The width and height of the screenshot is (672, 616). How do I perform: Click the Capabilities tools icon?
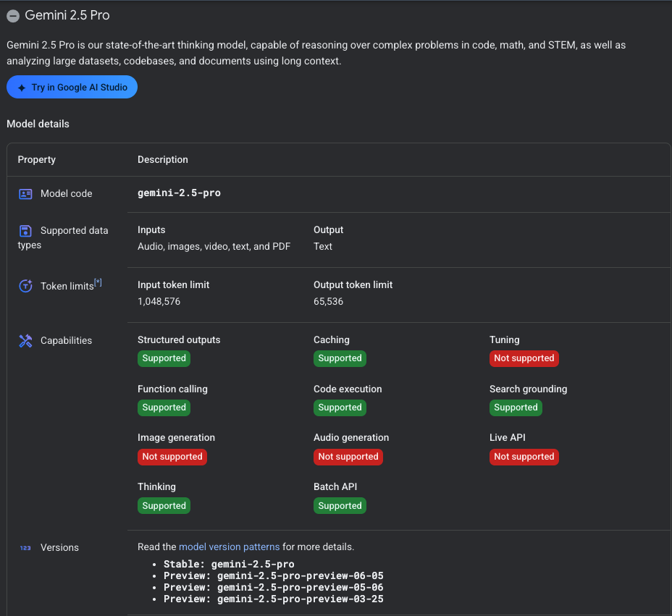(25, 341)
